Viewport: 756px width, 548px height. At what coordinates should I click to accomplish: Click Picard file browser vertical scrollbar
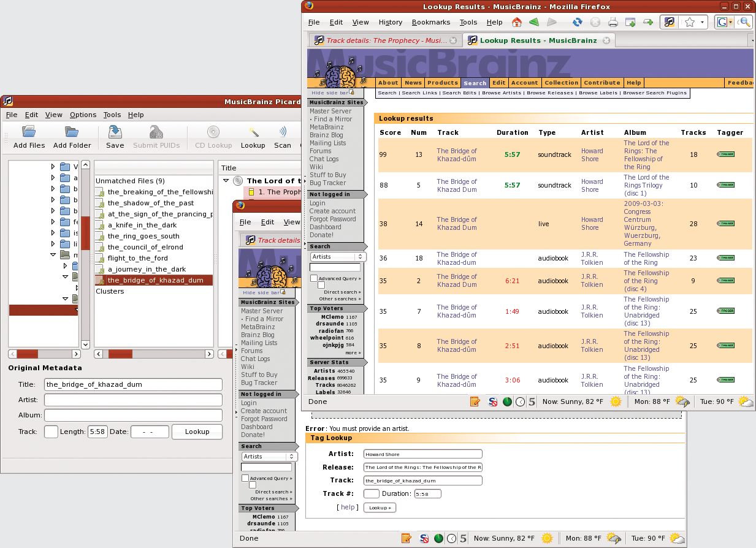[85, 253]
